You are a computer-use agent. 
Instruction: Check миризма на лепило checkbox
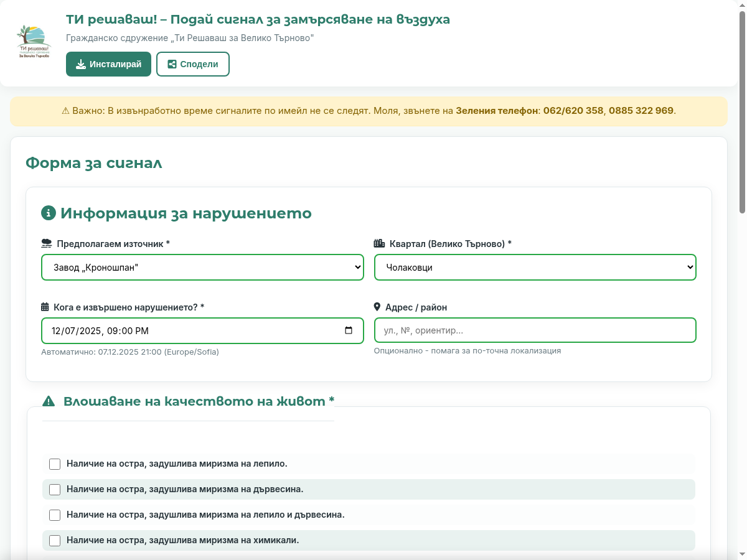(55, 464)
